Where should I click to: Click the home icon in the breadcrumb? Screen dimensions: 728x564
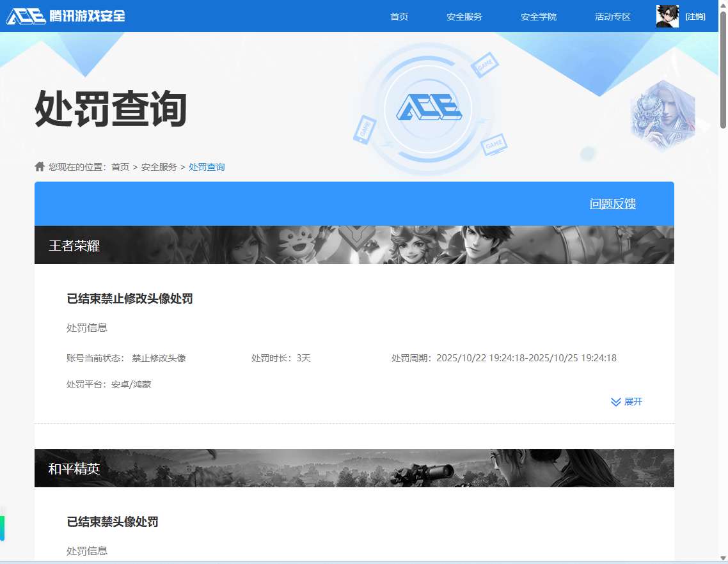click(x=40, y=166)
